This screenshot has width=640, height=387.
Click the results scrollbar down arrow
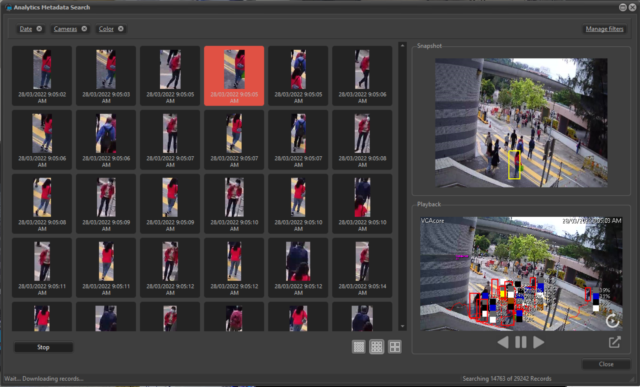pos(402,327)
